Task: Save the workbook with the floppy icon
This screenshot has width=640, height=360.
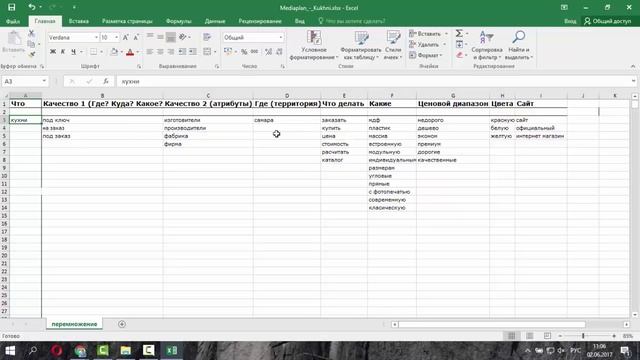Action: 12,7
